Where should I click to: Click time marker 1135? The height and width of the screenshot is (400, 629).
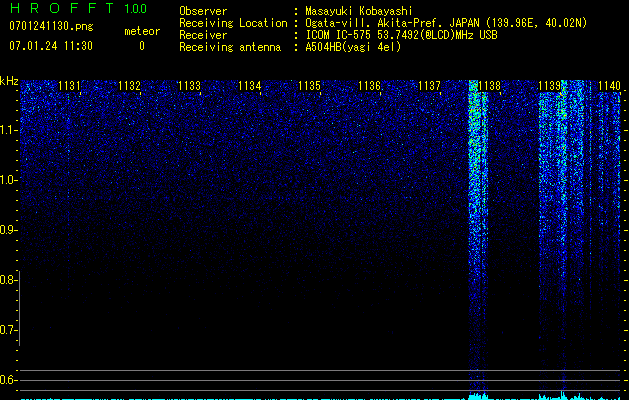pyautogui.click(x=310, y=85)
